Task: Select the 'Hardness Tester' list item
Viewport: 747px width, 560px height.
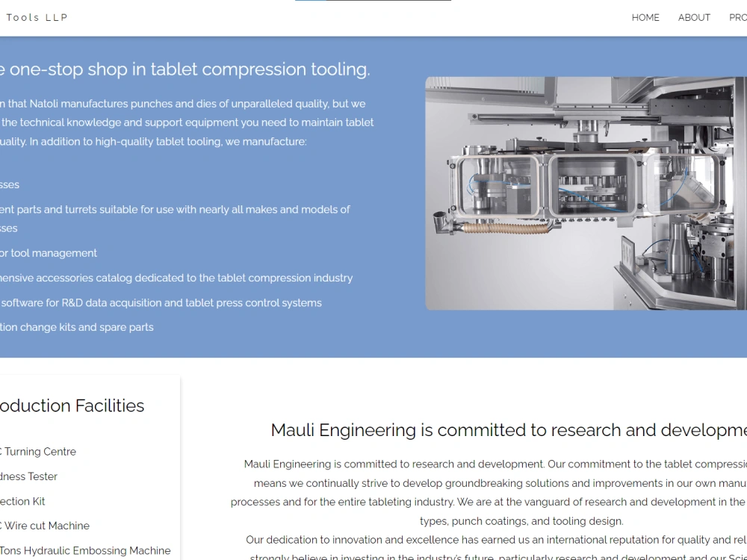Action: click(28, 476)
